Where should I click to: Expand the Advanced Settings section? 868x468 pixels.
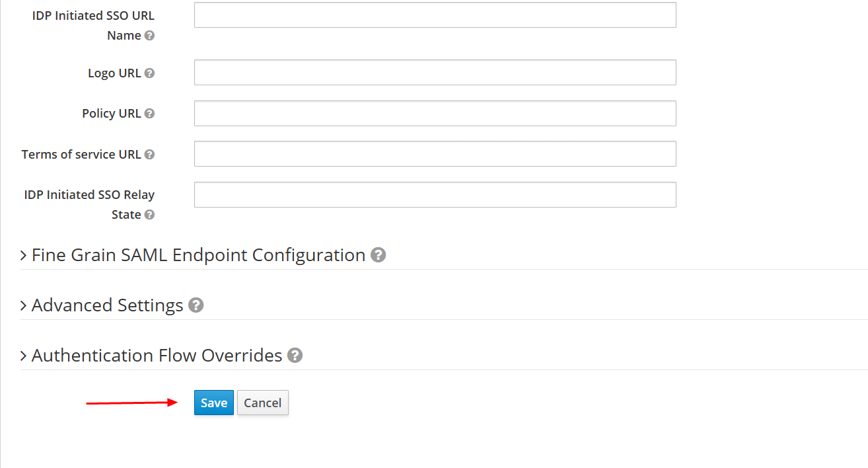[x=107, y=305]
